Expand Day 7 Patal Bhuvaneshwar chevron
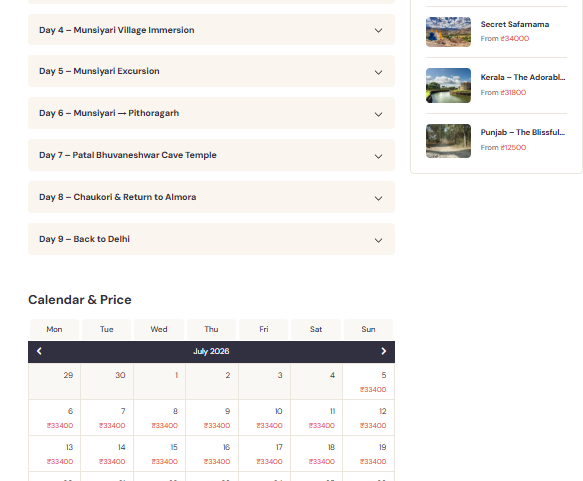583x481 pixels. (x=378, y=156)
